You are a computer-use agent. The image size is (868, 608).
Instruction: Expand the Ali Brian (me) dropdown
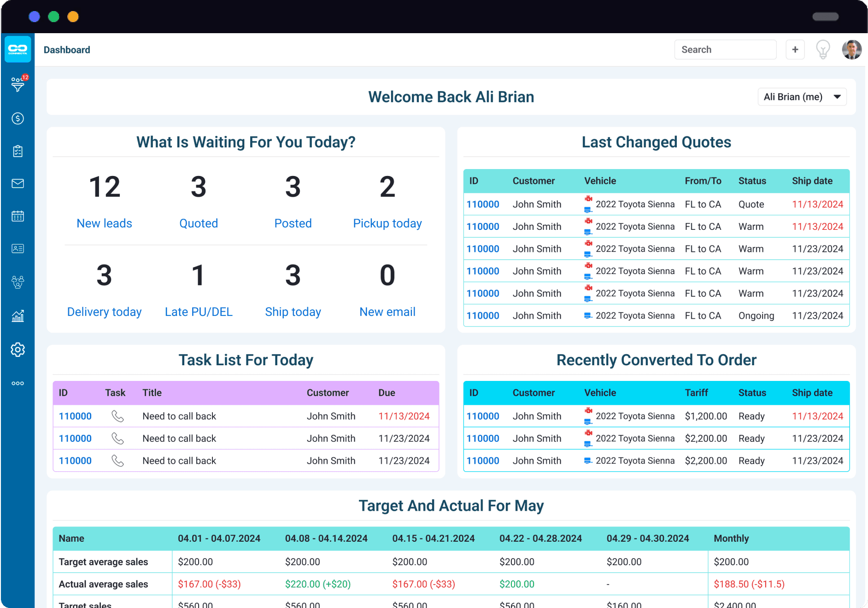[x=802, y=97]
